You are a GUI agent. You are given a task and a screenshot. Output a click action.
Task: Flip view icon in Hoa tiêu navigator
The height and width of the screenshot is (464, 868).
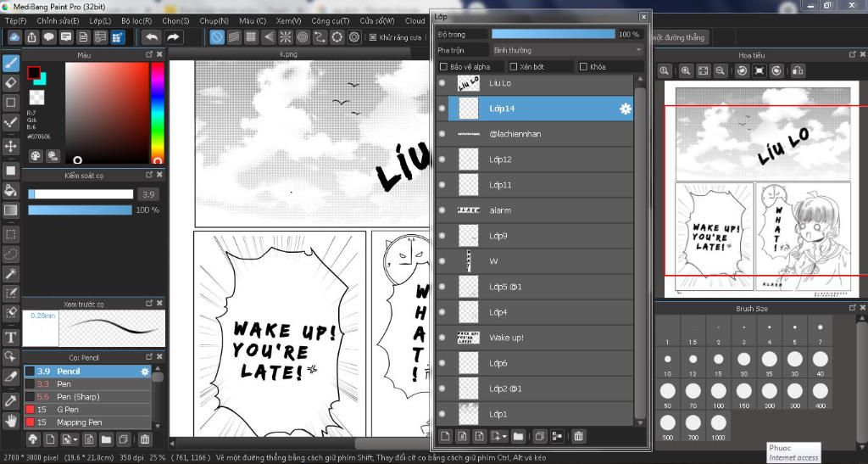click(x=798, y=71)
